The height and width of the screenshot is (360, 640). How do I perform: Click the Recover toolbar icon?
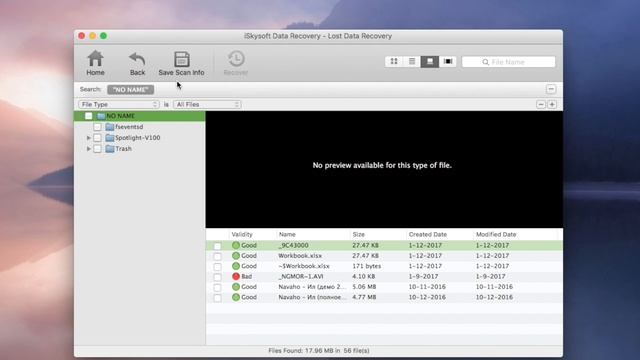click(x=236, y=59)
